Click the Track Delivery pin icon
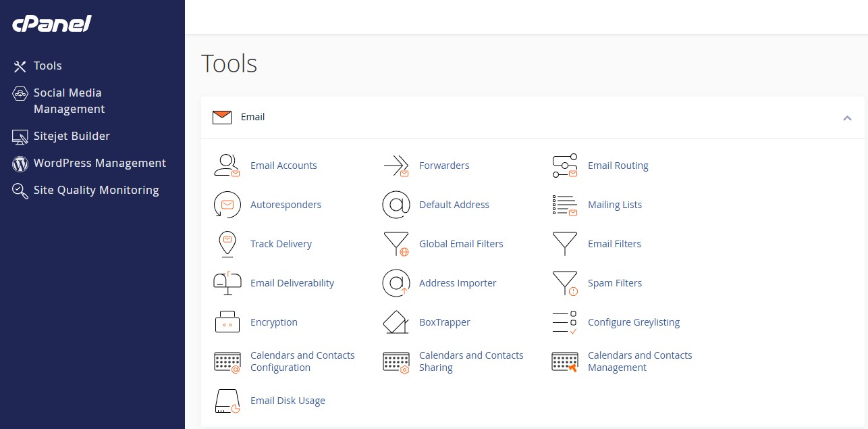The width and height of the screenshot is (868, 429). pyautogui.click(x=227, y=244)
